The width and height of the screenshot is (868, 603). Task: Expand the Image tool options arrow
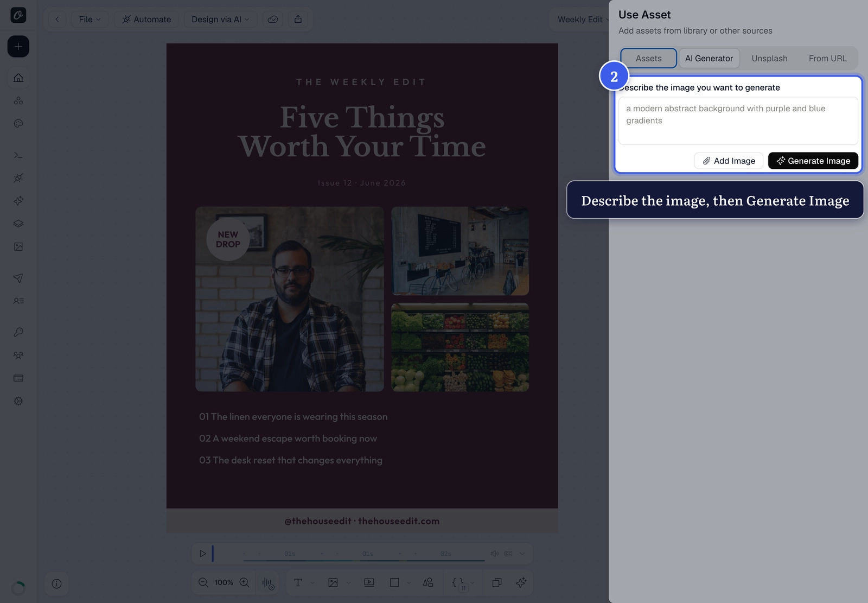pos(348,583)
